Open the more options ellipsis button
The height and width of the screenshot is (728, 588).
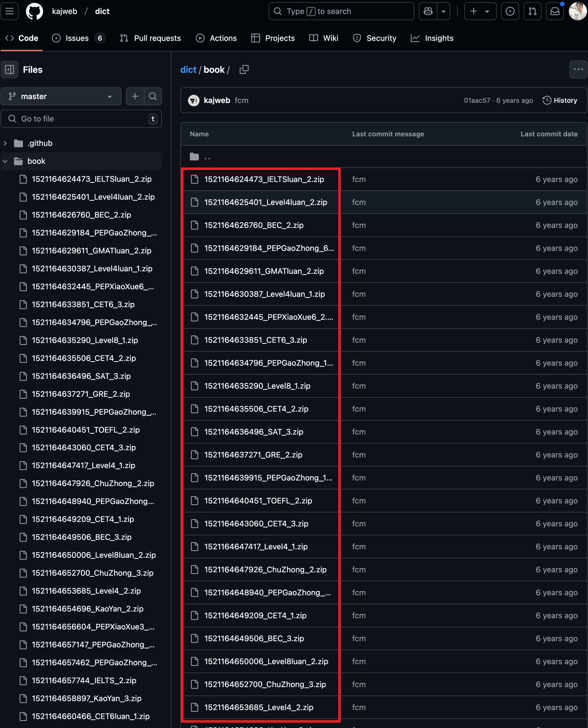tap(578, 69)
